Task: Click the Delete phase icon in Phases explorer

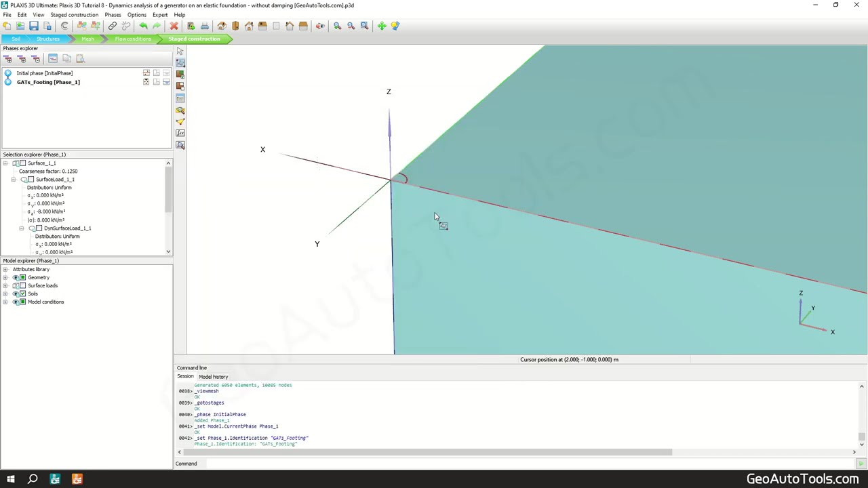Action: 37,59
